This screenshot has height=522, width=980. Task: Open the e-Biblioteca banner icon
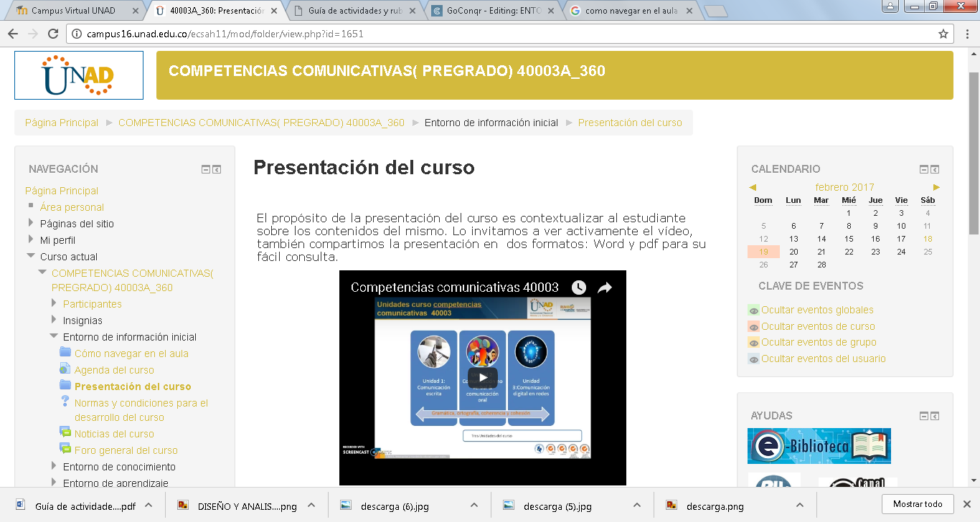tap(819, 446)
